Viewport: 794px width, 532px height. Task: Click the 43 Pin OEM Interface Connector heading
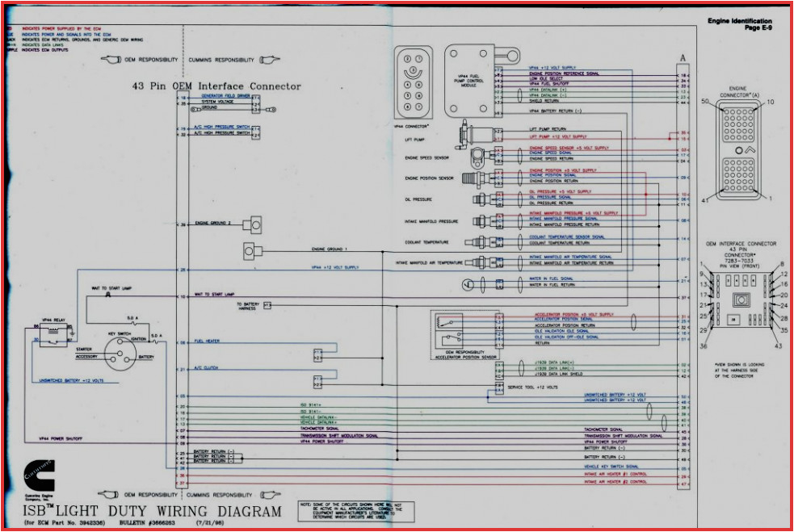point(216,86)
